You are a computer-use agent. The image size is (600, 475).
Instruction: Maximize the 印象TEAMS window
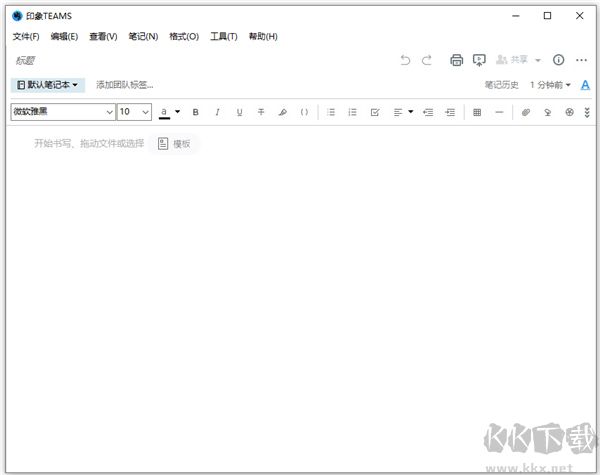click(x=548, y=16)
